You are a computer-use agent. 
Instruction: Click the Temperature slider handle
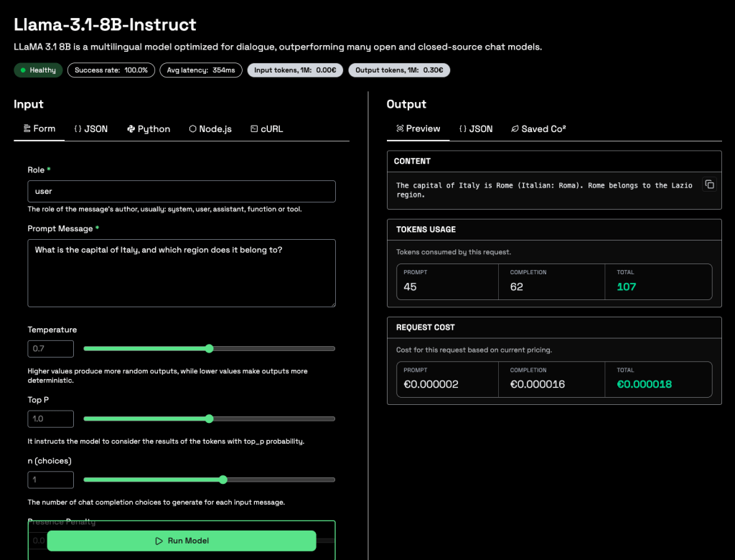click(210, 349)
